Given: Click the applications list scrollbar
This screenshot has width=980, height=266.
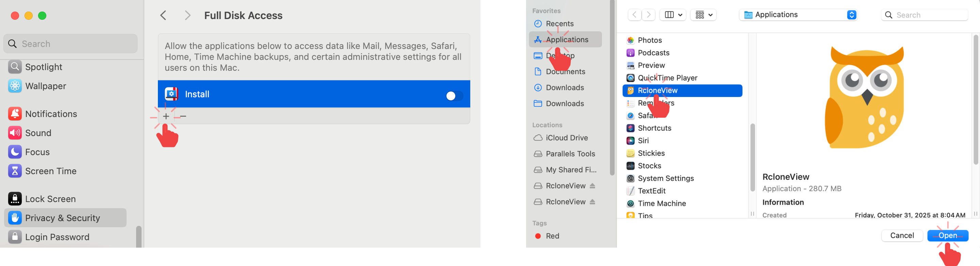Looking at the screenshot, I should [752, 157].
